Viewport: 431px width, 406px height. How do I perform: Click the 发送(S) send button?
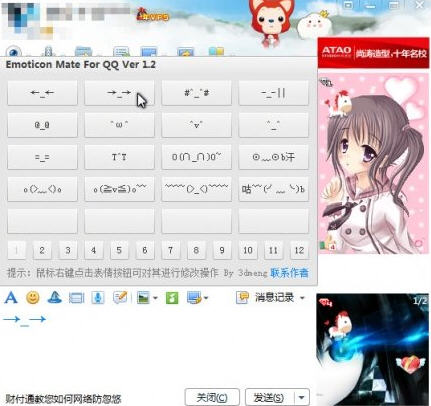coord(269,397)
